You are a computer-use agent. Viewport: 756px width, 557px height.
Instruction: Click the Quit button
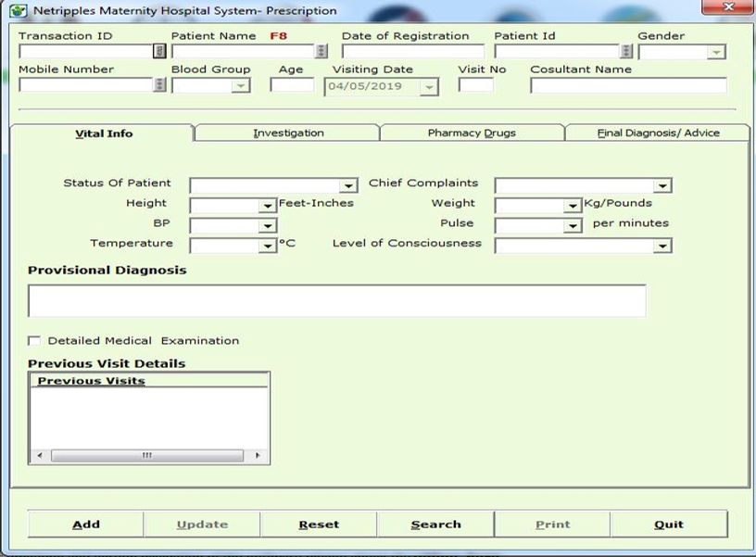pos(669,525)
